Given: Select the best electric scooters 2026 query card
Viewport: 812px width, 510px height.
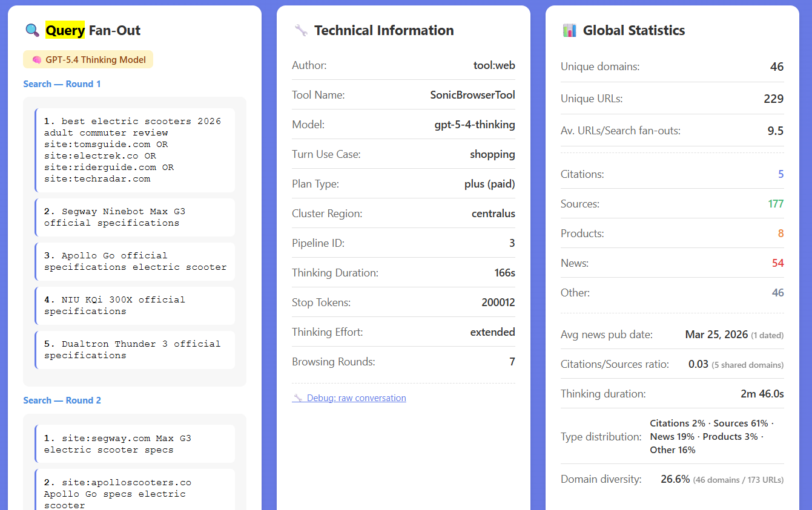Looking at the screenshot, I should point(134,149).
